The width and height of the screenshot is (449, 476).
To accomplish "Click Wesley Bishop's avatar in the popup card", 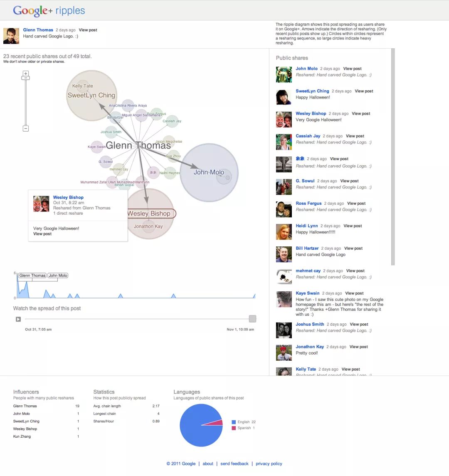I will point(41,204).
